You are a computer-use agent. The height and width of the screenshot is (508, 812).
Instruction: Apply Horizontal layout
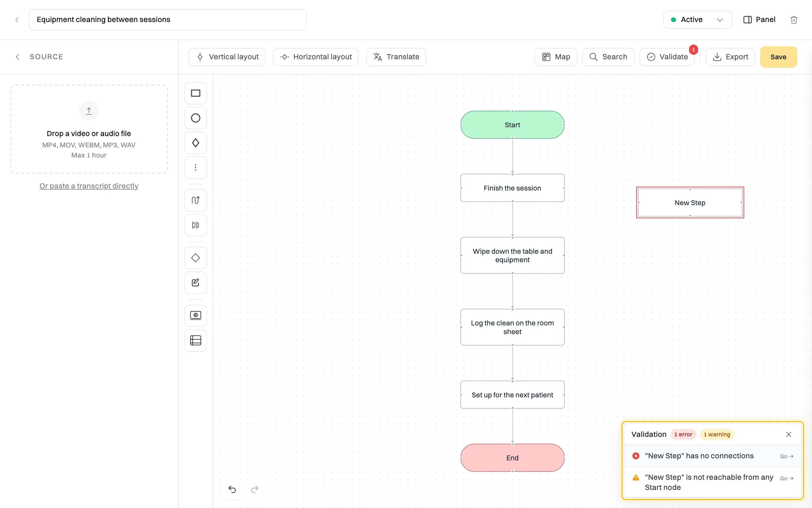(316, 57)
